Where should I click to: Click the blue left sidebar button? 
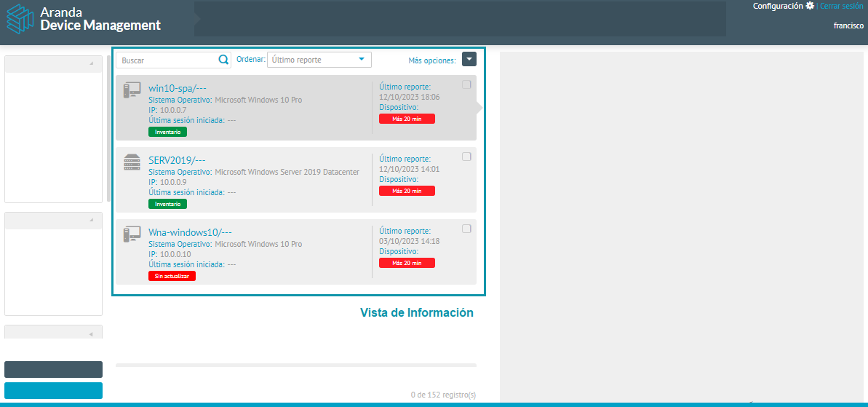tap(53, 390)
